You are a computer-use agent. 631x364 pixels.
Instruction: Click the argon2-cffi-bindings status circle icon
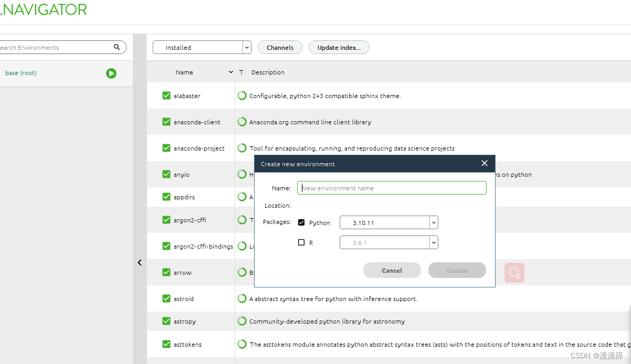pos(242,246)
